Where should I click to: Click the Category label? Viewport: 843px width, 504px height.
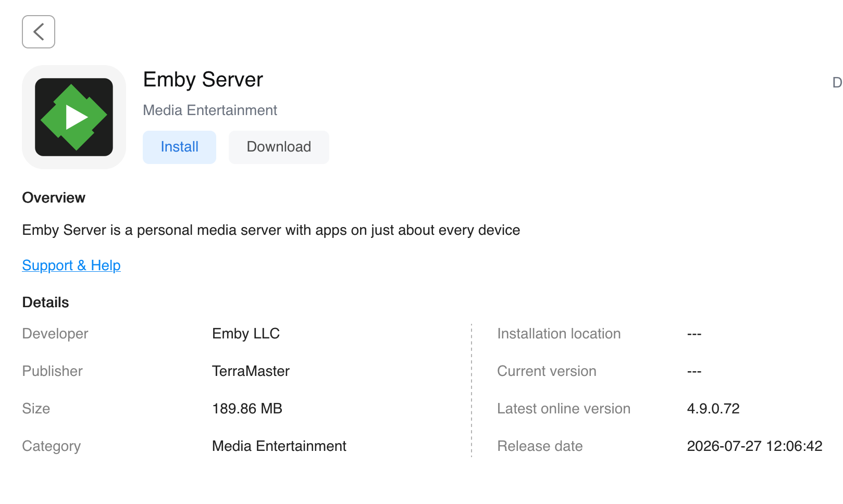[51, 446]
